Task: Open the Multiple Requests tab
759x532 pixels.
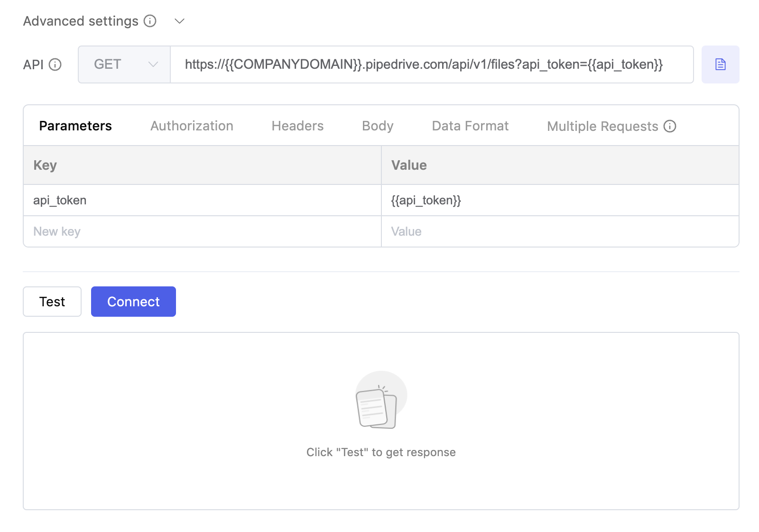Action: 602,127
